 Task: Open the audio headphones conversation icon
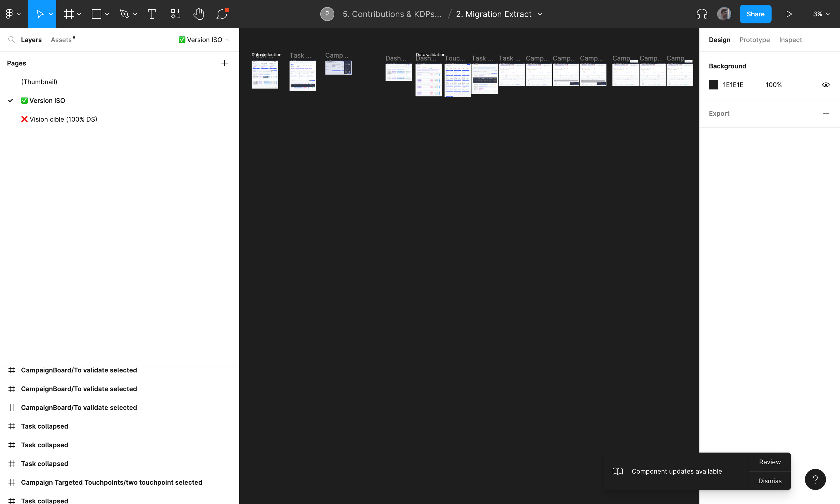coord(701,14)
